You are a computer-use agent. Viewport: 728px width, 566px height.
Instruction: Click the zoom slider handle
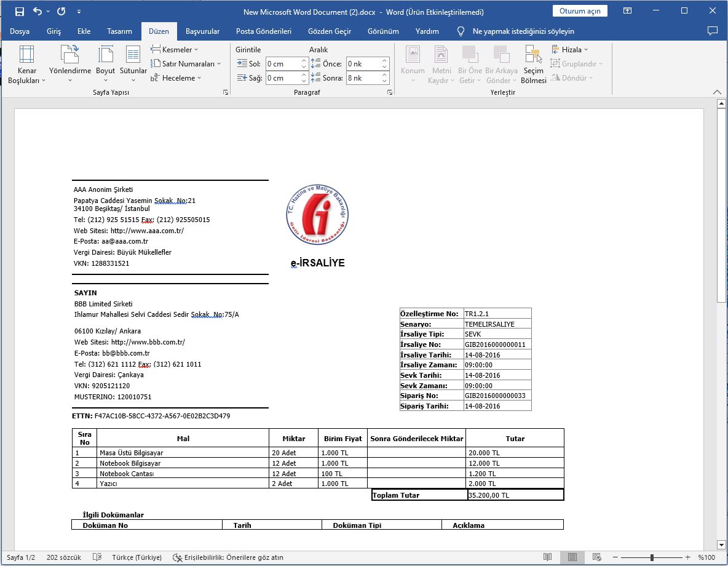[x=652, y=557]
